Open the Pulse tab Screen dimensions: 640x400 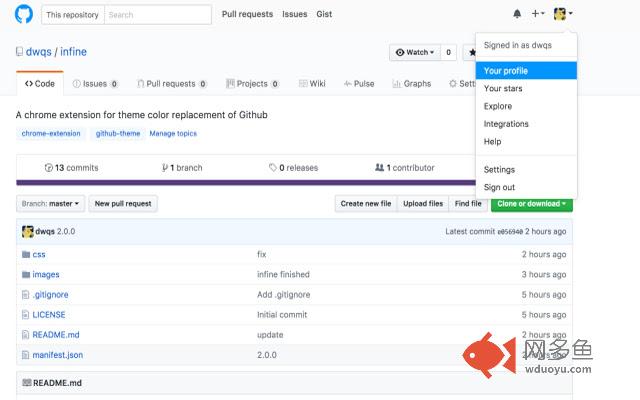click(x=359, y=84)
